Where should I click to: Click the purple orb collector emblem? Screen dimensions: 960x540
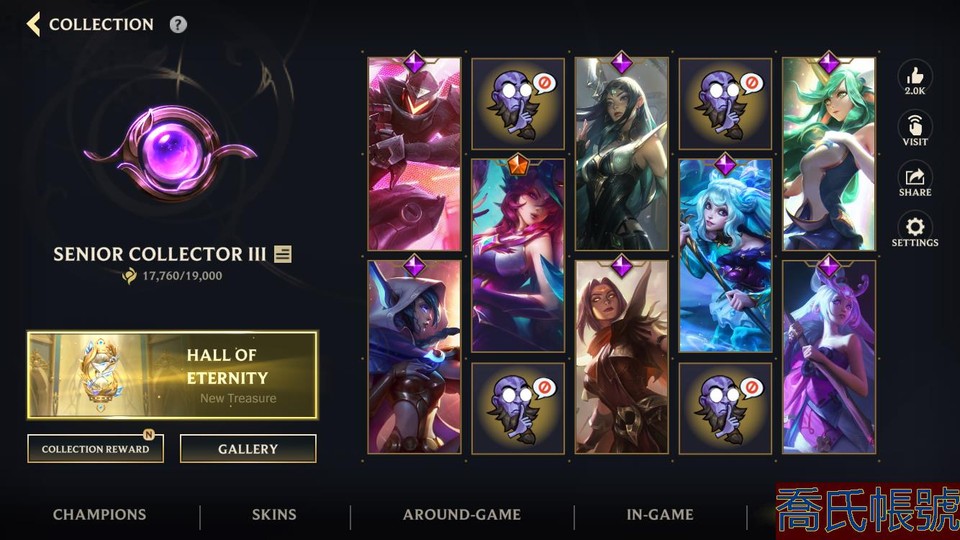pos(171,152)
